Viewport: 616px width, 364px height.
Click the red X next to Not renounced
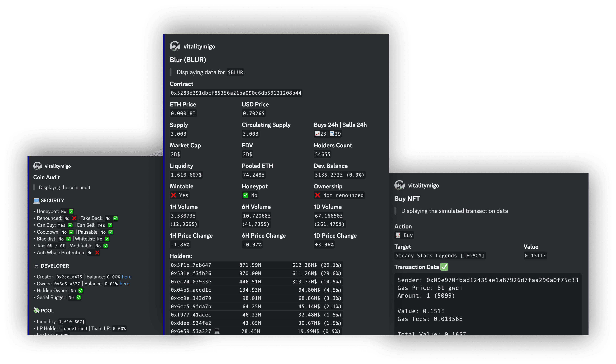pos(317,195)
